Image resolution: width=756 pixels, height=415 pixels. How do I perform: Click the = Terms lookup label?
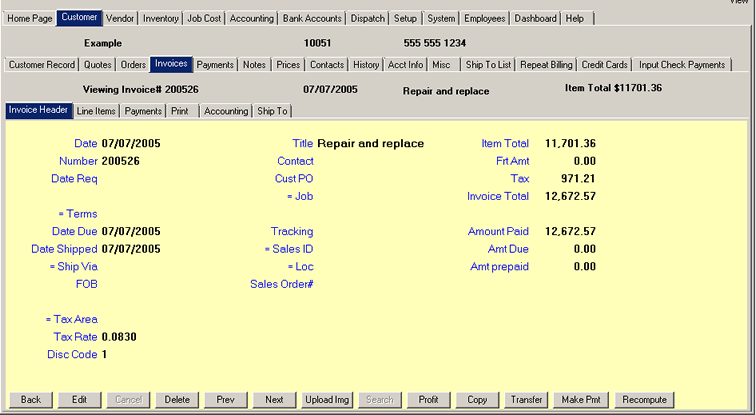(78, 214)
